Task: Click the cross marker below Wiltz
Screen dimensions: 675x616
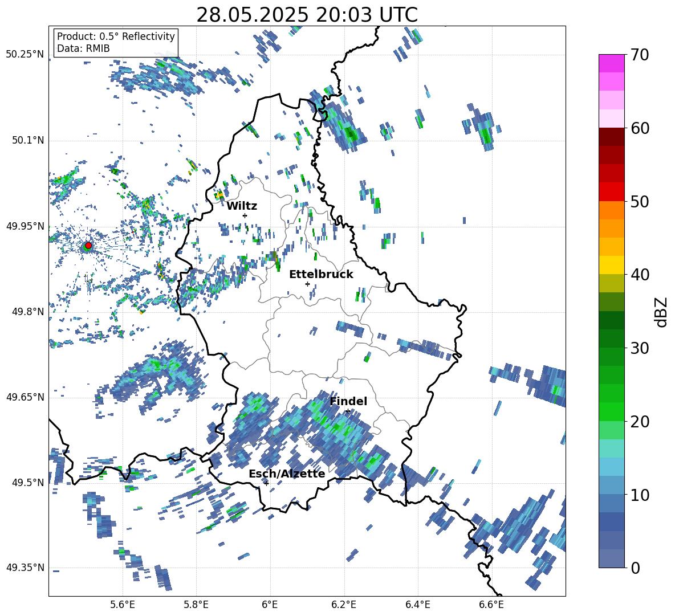Action: [245, 215]
